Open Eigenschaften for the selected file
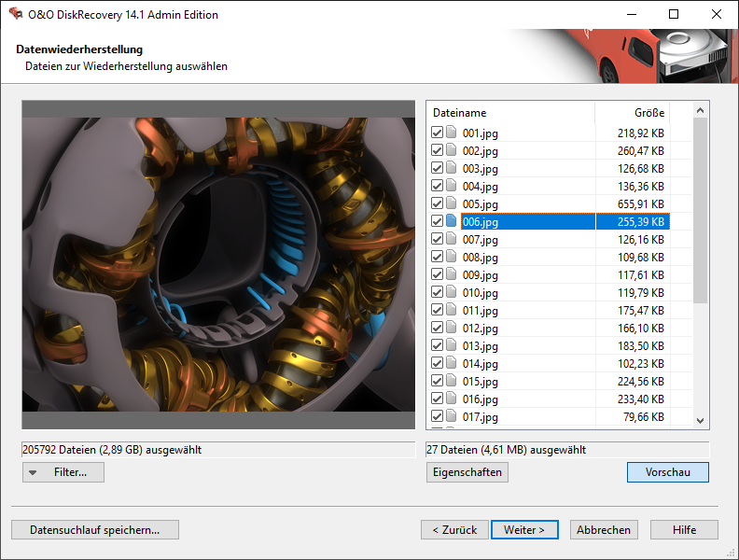This screenshot has width=739, height=560. point(467,472)
